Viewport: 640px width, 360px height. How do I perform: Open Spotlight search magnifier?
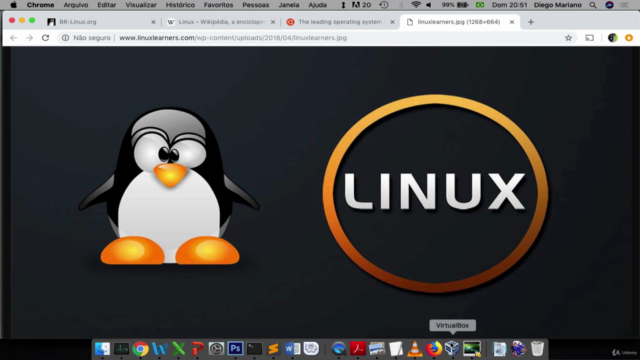pos(593,5)
